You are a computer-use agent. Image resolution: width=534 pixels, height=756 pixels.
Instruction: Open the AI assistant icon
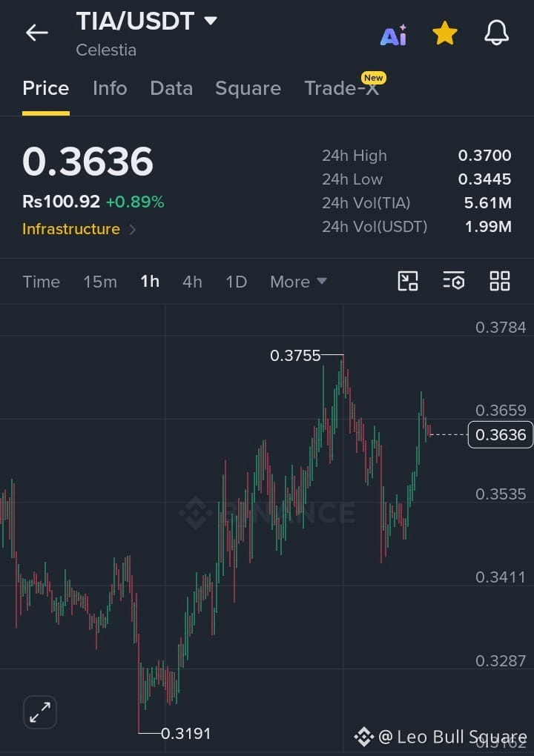click(x=394, y=35)
